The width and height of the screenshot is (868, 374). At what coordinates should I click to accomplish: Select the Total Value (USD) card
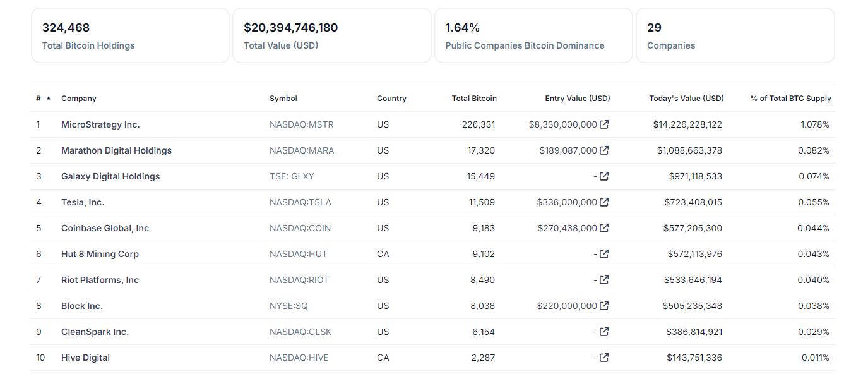[332, 35]
